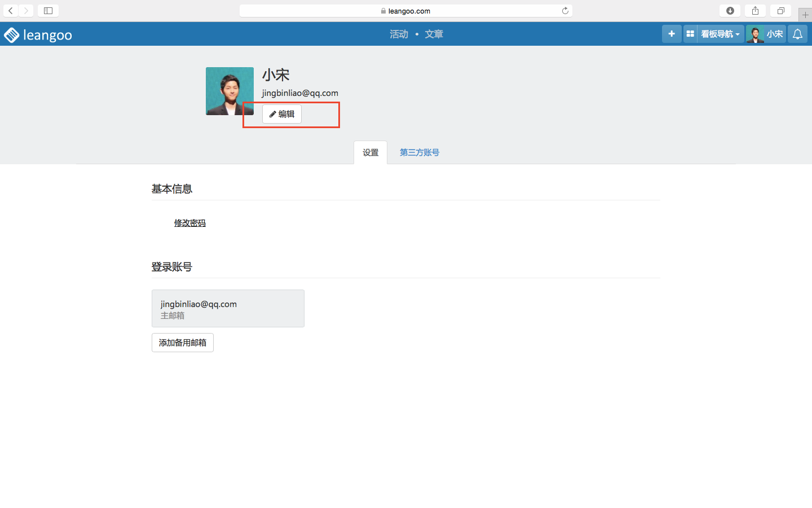Click the email text under the name

[300, 93]
